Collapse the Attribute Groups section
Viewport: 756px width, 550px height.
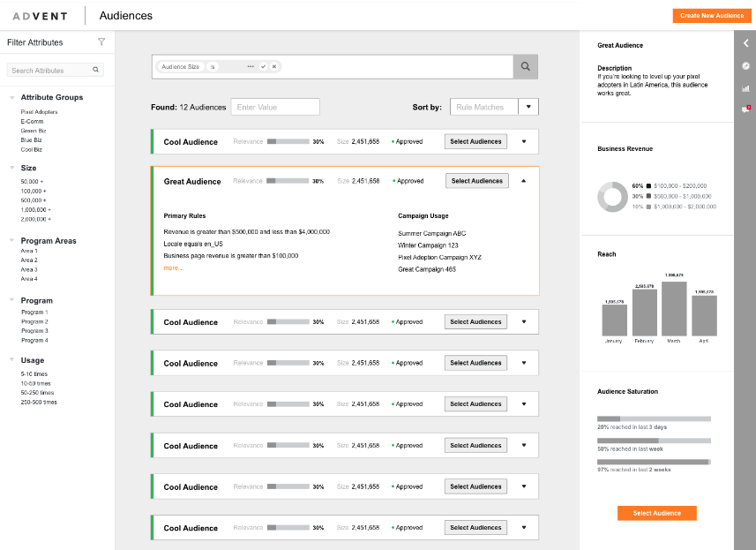tap(12, 97)
